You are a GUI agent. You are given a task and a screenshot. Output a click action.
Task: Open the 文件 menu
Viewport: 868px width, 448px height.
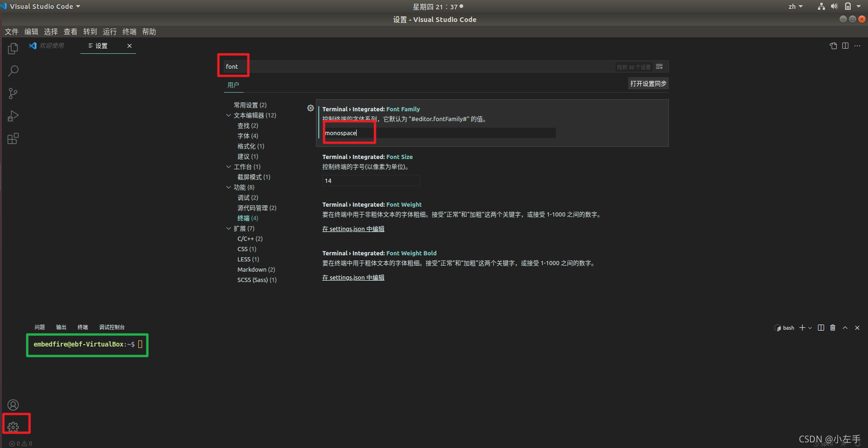12,32
